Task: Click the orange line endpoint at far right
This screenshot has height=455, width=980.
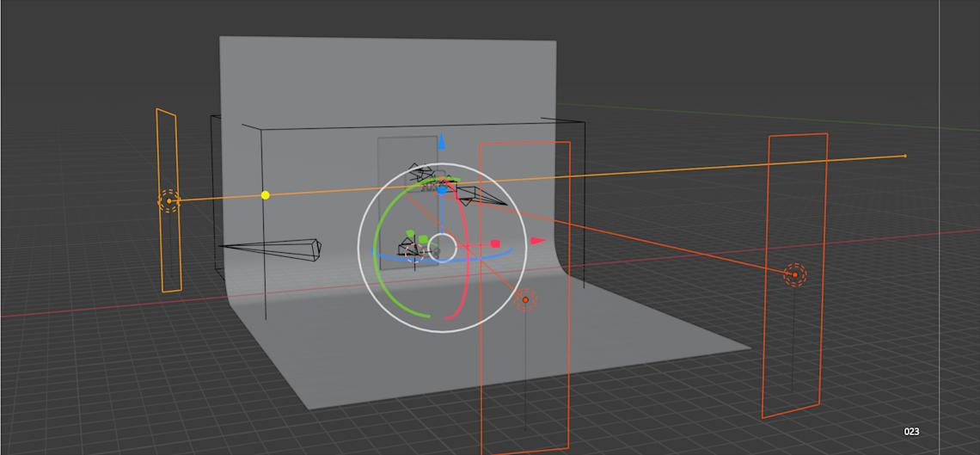Action: tap(905, 156)
